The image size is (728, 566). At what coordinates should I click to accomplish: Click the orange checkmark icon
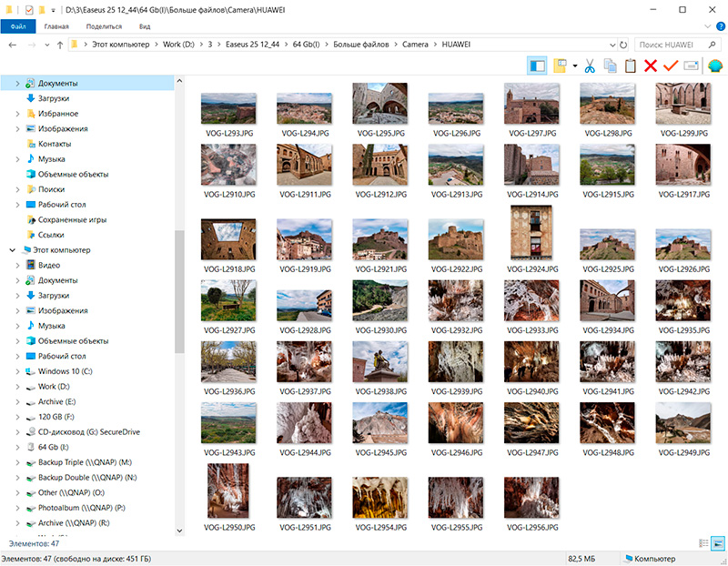pyautogui.click(x=672, y=66)
